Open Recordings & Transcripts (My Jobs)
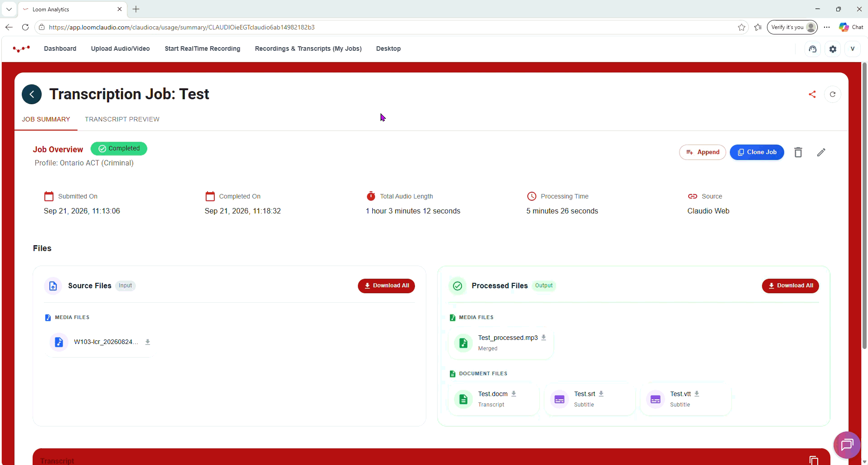 pos(308,48)
